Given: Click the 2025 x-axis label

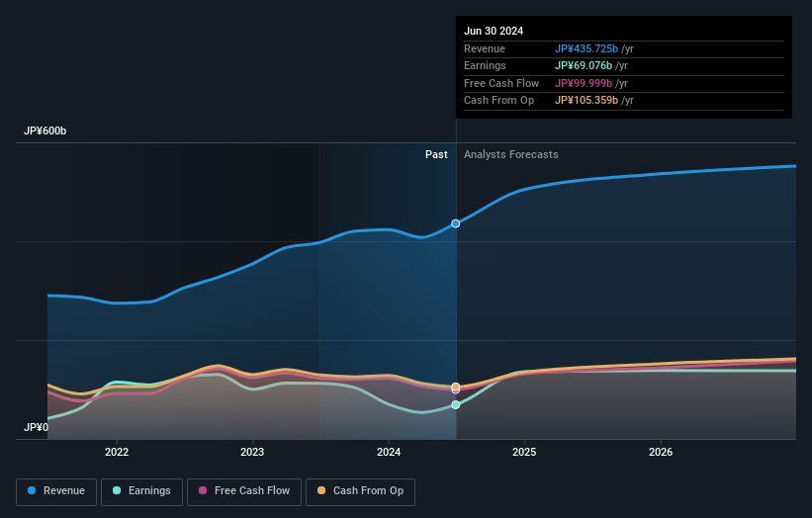Looking at the screenshot, I should (x=524, y=452).
